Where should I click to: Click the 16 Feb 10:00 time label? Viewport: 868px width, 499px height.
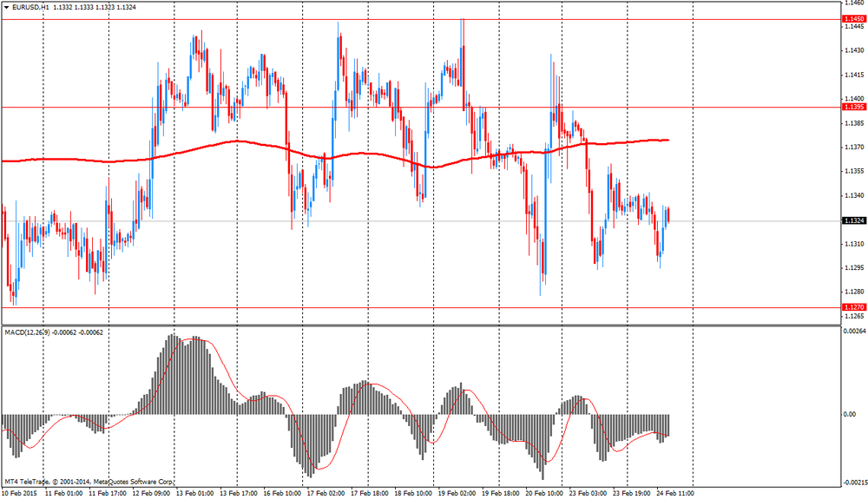click(280, 493)
